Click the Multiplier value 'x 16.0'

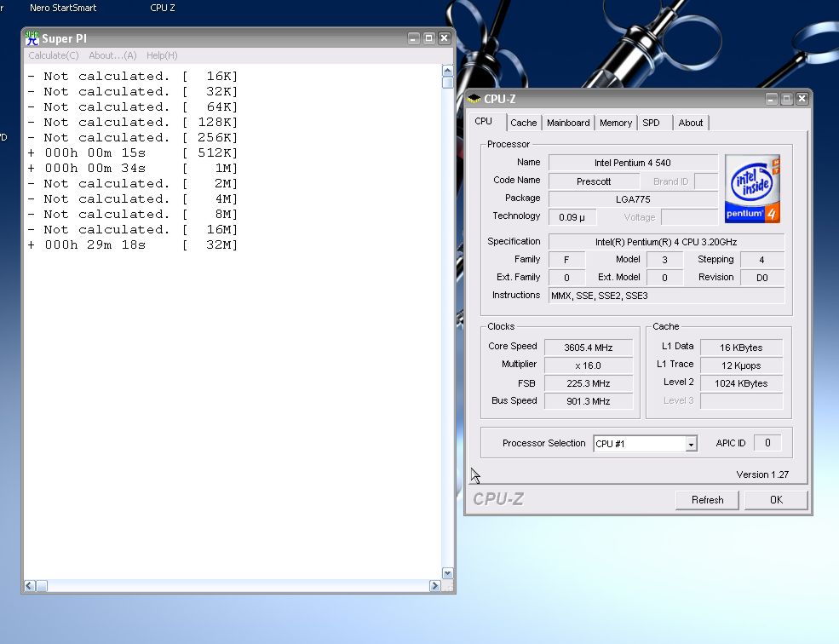point(588,365)
